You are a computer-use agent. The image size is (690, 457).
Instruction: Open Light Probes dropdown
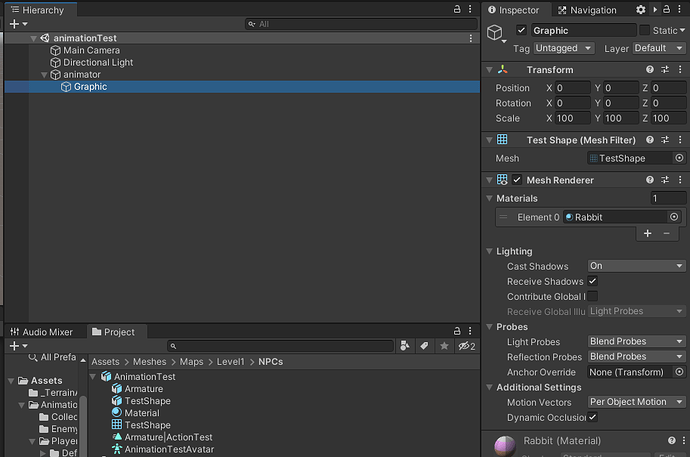(x=636, y=341)
